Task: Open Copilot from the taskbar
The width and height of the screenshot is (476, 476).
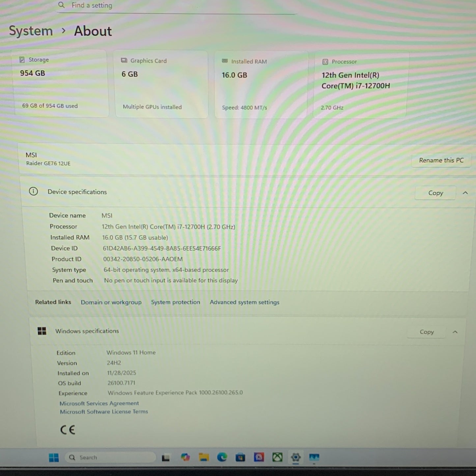Action: pyautogui.click(x=185, y=457)
